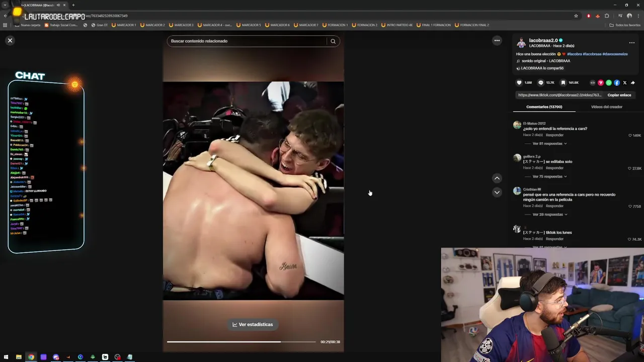Open File Explorer from the taskbar

click(19, 357)
